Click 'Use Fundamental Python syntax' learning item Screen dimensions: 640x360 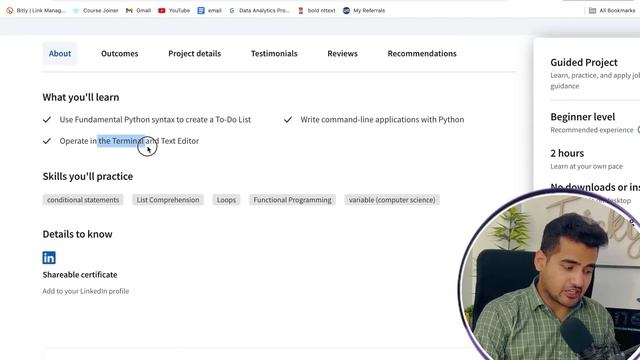click(x=155, y=120)
